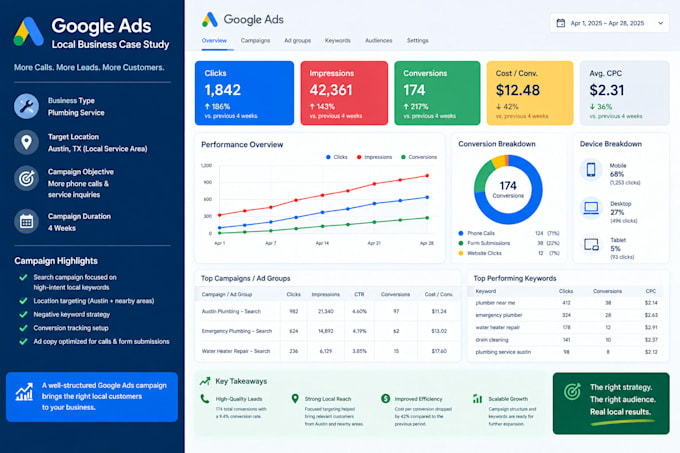Open the Apr 1, 2025 – Apr 28, 2025 date picker

(609, 23)
